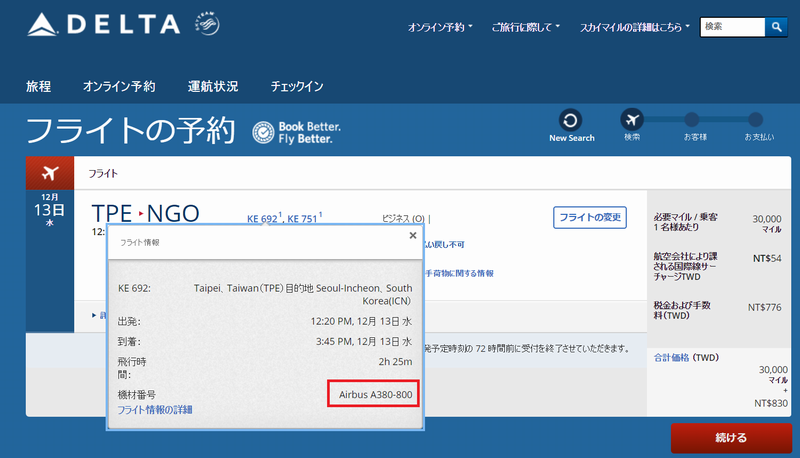Image resolution: width=800 pixels, height=458 pixels.
Task: Click the 払い戻し不可 non-refundable link
Action: (444, 244)
